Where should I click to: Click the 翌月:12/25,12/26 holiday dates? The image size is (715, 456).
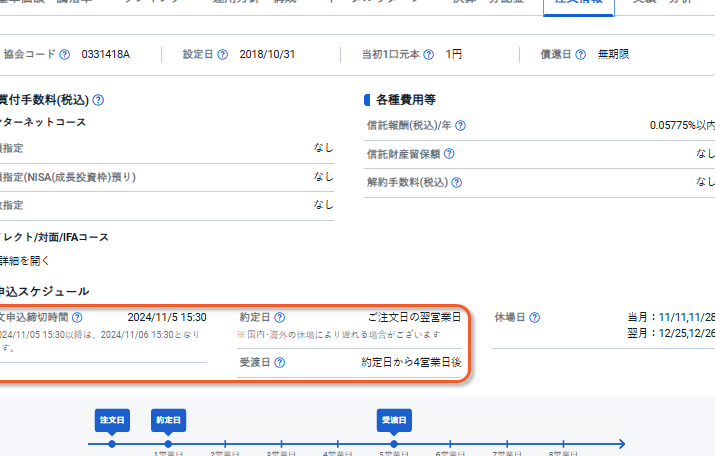pyautogui.click(x=671, y=333)
